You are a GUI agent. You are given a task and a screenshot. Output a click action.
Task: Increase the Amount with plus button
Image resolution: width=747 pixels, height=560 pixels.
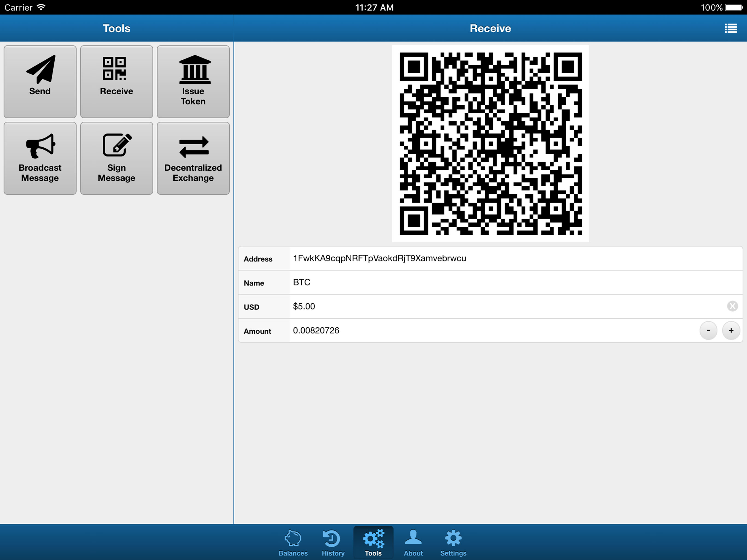pos(731,331)
